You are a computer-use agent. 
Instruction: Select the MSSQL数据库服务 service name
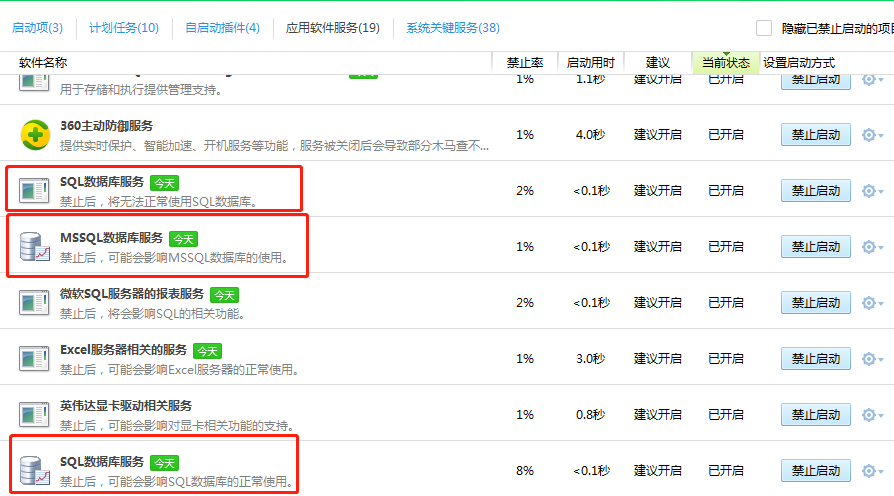coord(112,238)
